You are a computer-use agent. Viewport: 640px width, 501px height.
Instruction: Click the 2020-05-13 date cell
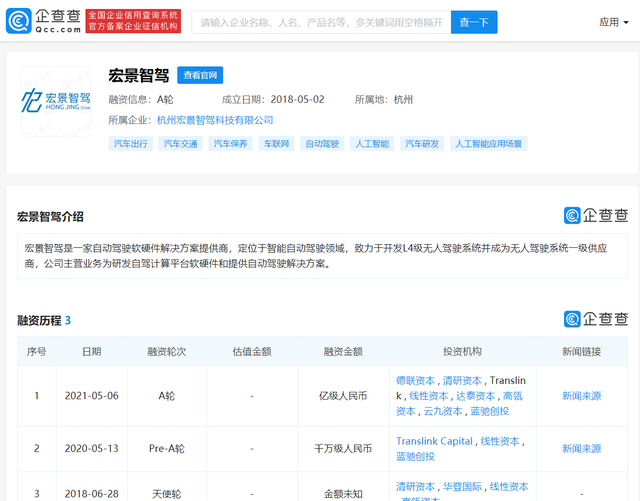point(91,448)
